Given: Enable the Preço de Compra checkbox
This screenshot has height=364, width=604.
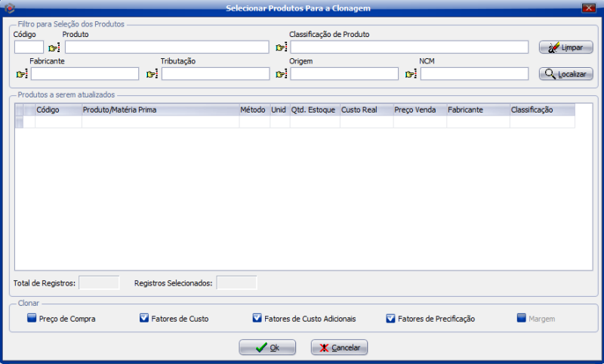Looking at the screenshot, I should 32,319.
